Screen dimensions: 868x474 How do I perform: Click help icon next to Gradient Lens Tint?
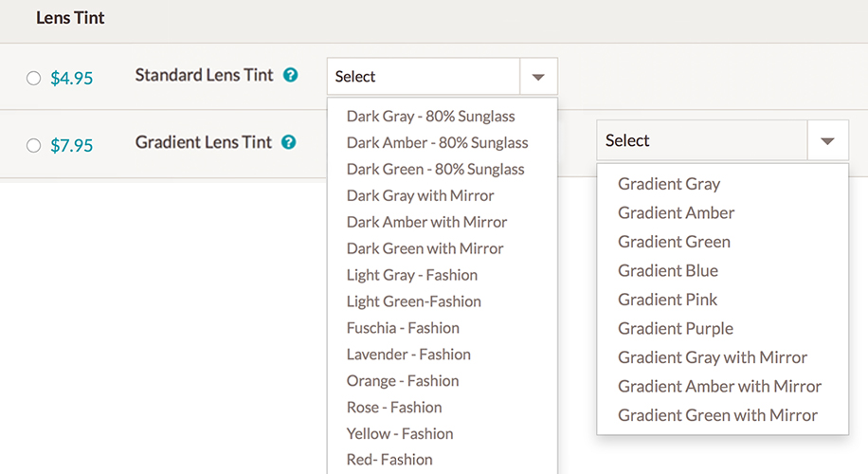click(x=289, y=142)
